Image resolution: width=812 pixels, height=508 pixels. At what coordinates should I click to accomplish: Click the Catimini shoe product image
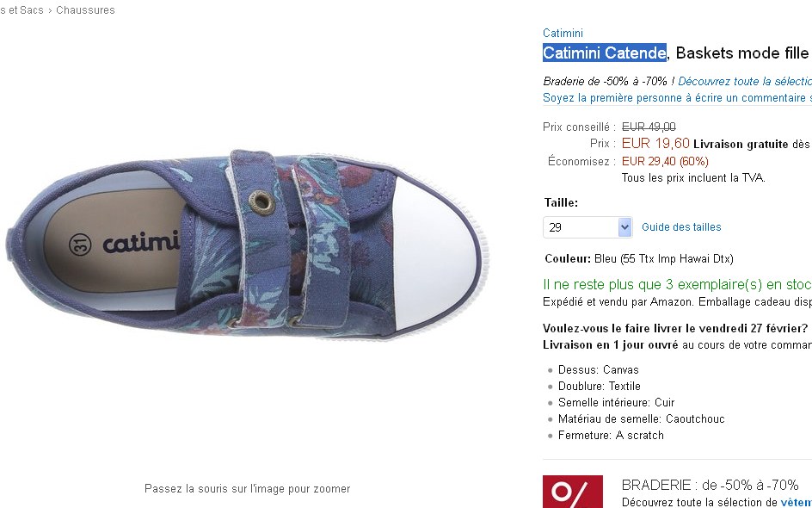pyautogui.click(x=246, y=244)
